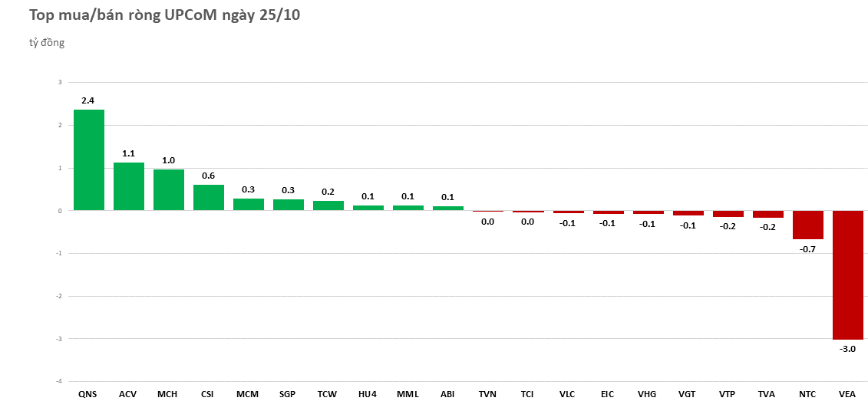Click the 1.1 data label above ACV
The height and width of the screenshot is (401, 868).
click(128, 153)
